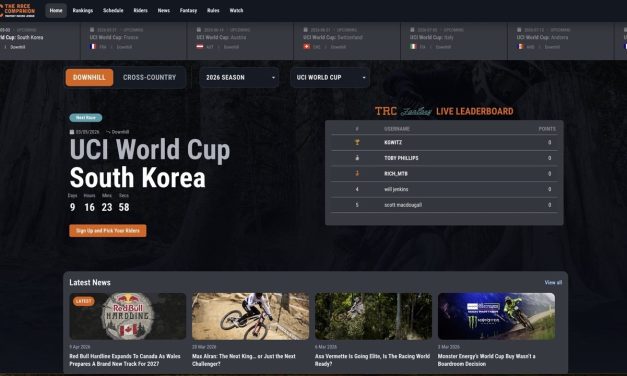Select leaderboard user KOWITZ
The image size is (627, 376).
point(393,142)
